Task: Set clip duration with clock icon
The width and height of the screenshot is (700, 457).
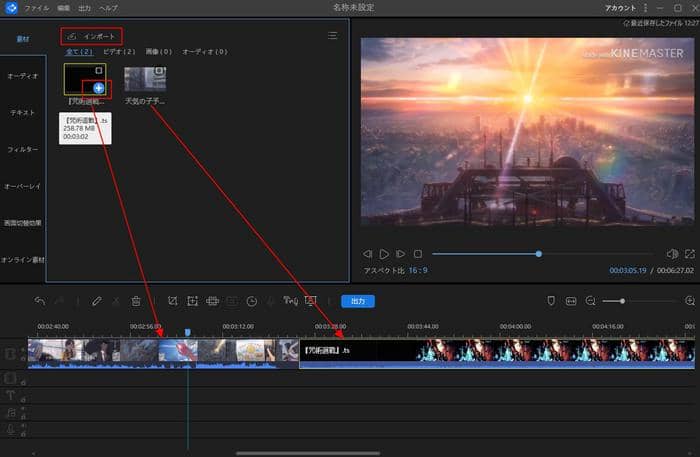Action: (252, 301)
